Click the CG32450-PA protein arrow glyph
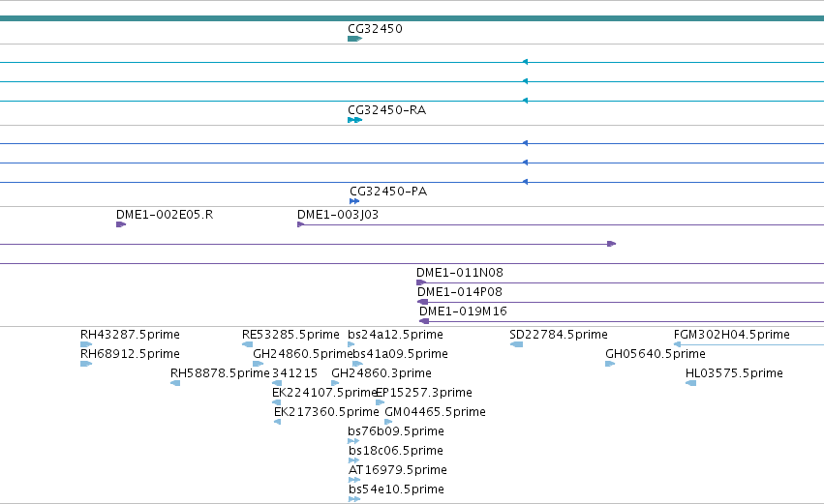Image resolution: width=824 pixels, height=504 pixels. (x=354, y=201)
